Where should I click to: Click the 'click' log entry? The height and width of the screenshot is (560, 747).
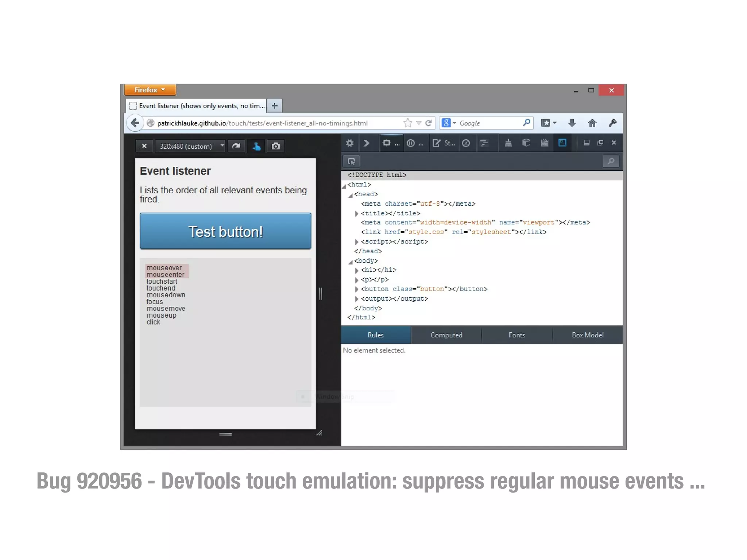154,322
